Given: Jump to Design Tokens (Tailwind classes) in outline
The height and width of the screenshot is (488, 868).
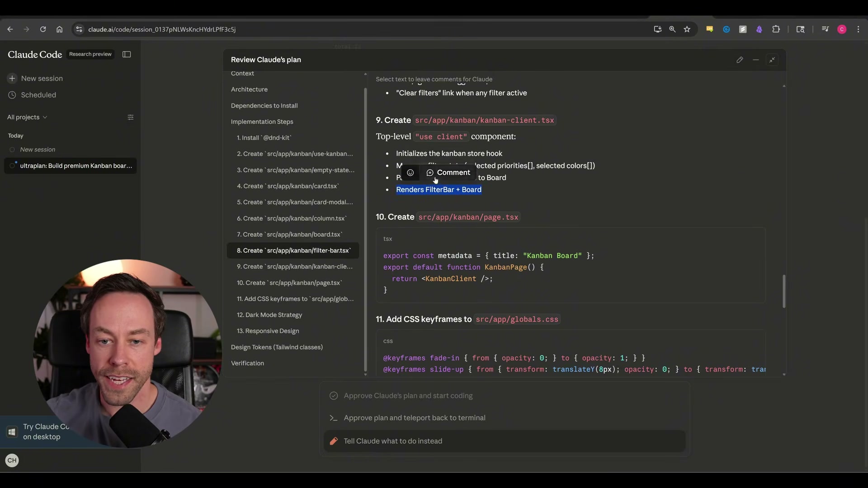Looking at the screenshot, I should pos(277,347).
